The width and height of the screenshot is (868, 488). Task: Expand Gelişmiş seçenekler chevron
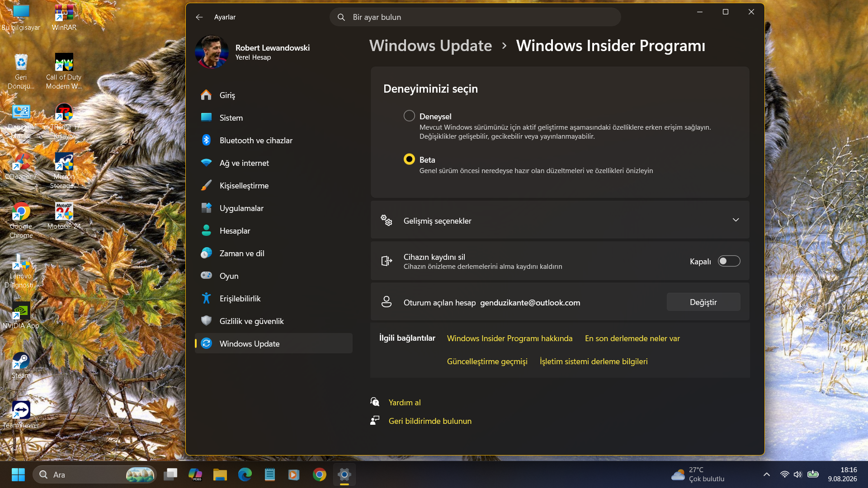(x=736, y=220)
